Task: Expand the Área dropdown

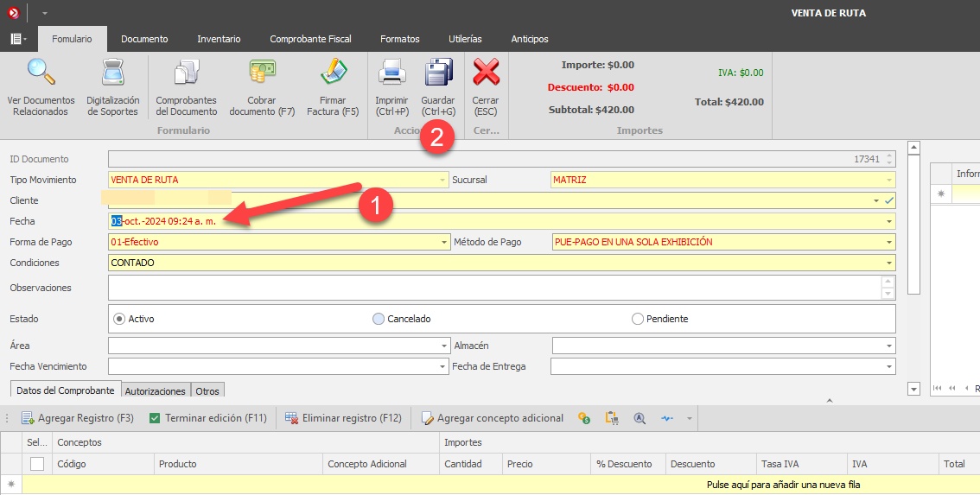Action: [x=444, y=346]
